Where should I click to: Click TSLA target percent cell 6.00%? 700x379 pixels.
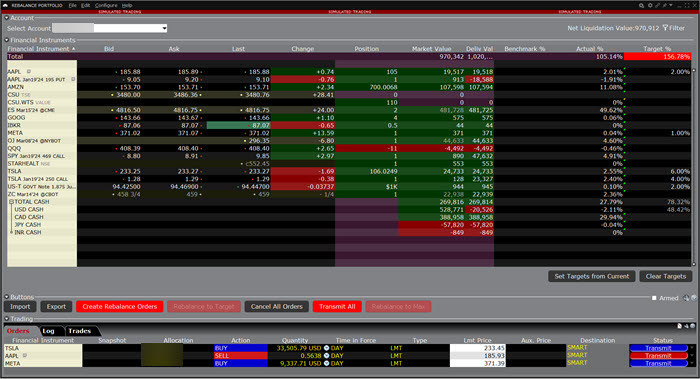click(657, 171)
